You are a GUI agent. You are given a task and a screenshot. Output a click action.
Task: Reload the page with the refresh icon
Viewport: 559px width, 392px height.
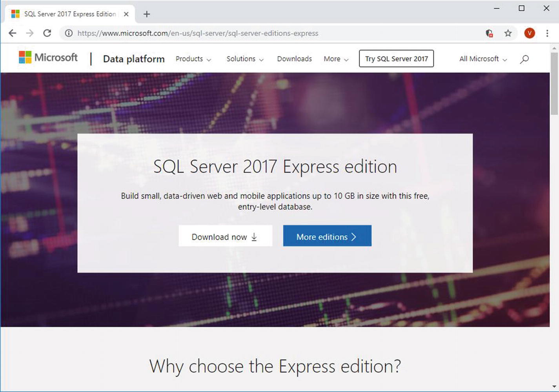click(x=47, y=33)
